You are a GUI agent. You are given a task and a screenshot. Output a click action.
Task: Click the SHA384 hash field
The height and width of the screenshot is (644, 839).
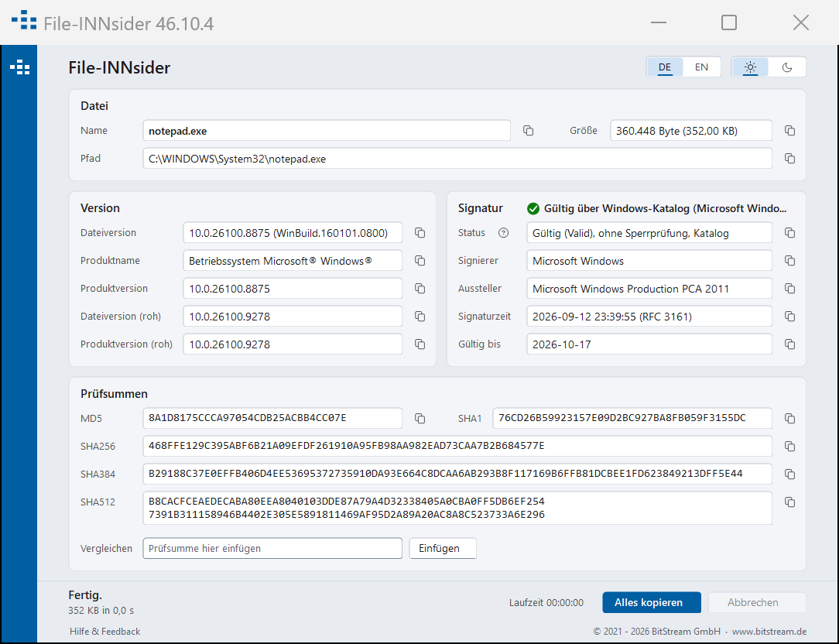(x=457, y=474)
